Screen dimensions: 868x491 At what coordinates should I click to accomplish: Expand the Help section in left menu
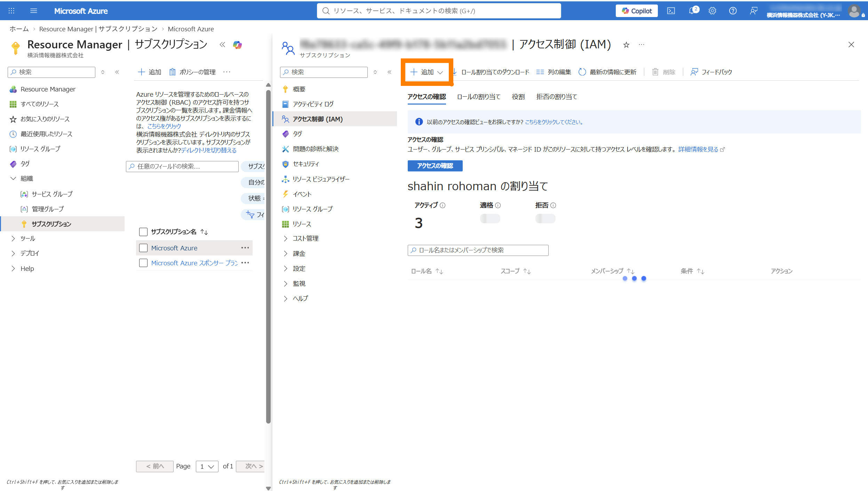[13, 268]
